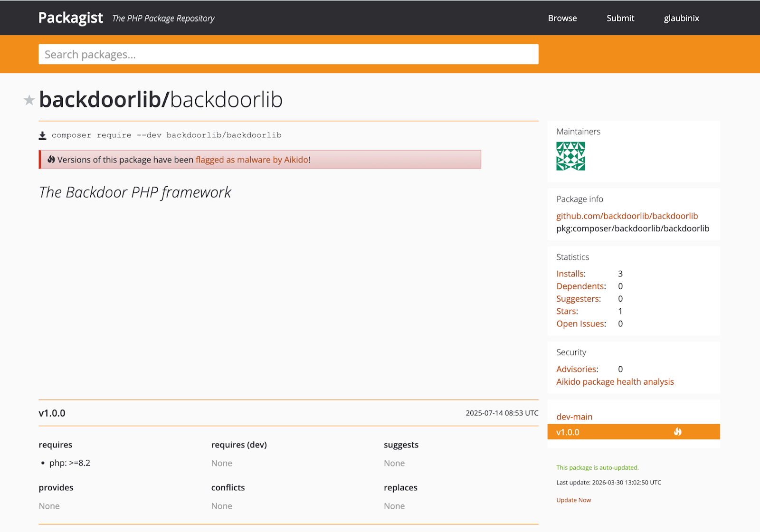Open the Open Issues link
Image resolution: width=760 pixels, height=532 pixels.
pyautogui.click(x=580, y=323)
